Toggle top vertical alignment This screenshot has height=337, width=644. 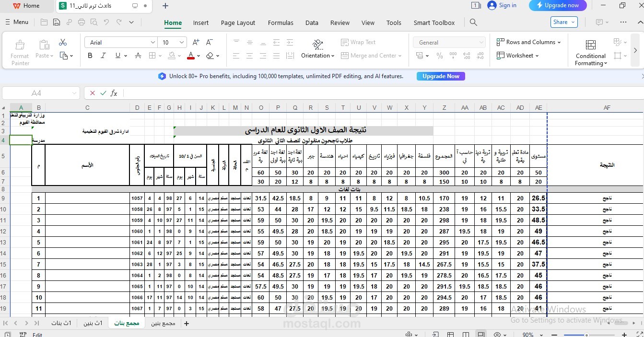(x=236, y=42)
